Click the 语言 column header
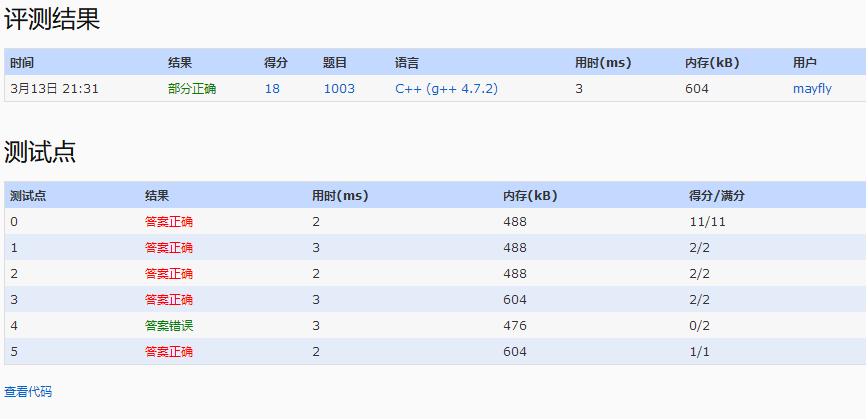The height and width of the screenshot is (419, 866). (x=407, y=62)
